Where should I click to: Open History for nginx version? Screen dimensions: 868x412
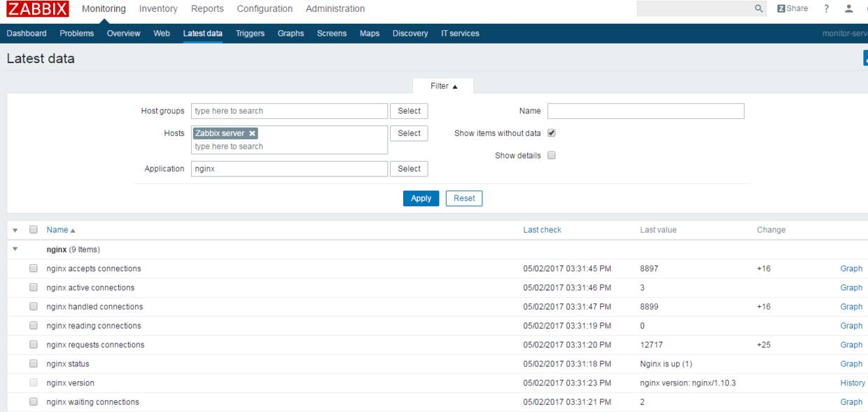pyautogui.click(x=853, y=383)
